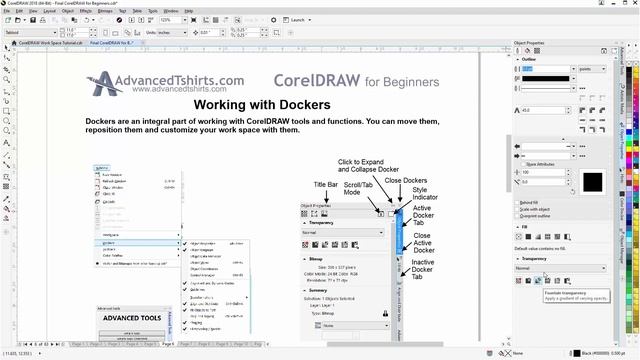Screen dimensions: 640x360
Task: Pick red swatch in the color palette
Action: [x=629, y=155]
